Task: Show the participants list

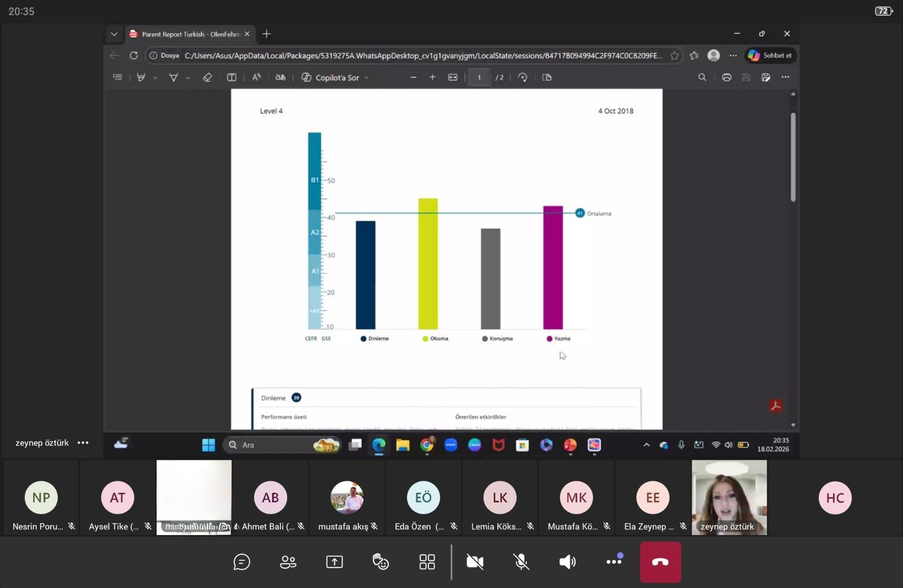Action: click(288, 562)
